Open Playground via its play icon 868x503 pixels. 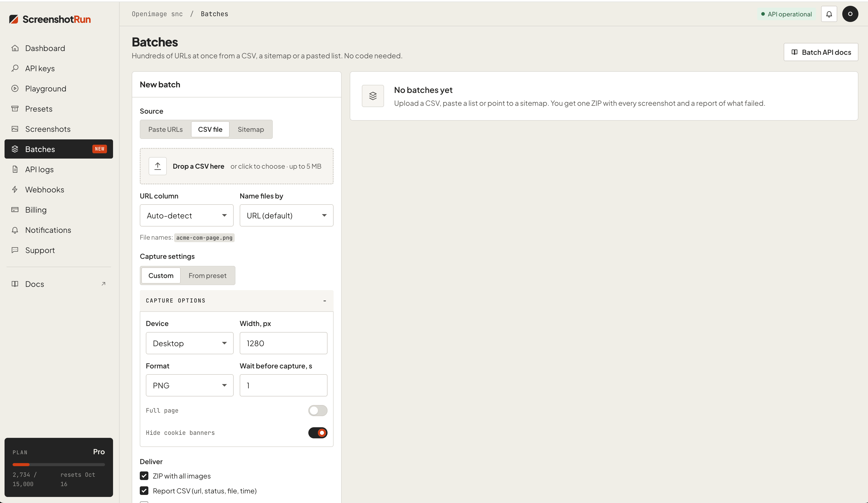click(x=15, y=89)
